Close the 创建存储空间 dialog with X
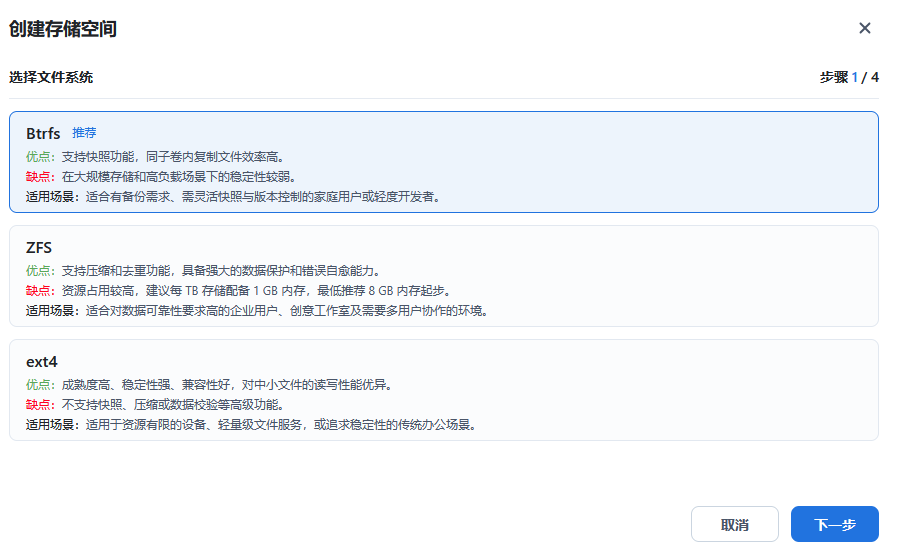This screenshot has width=897, height=559. (x=865, y=28)
